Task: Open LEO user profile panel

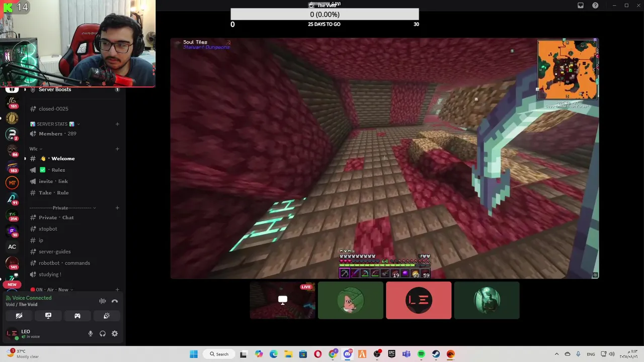Action: coord(44,334)
